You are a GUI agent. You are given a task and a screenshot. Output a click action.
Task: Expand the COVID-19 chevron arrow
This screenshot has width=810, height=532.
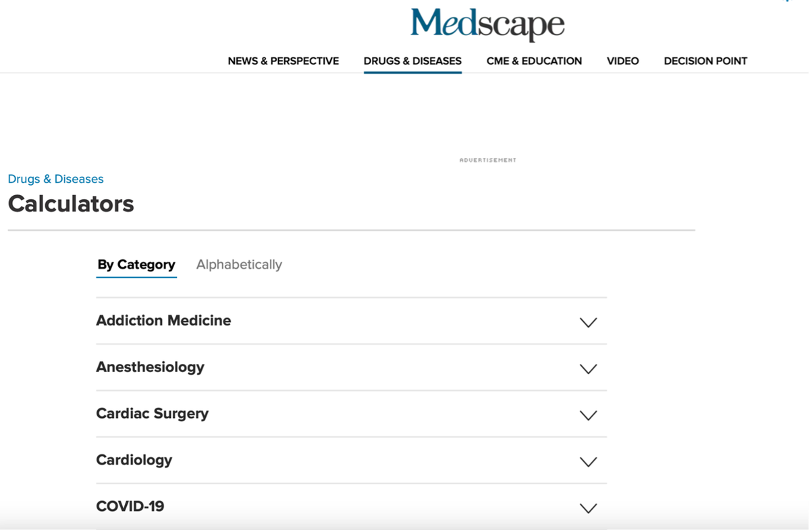pyautogui.click(x=588, y=508)
